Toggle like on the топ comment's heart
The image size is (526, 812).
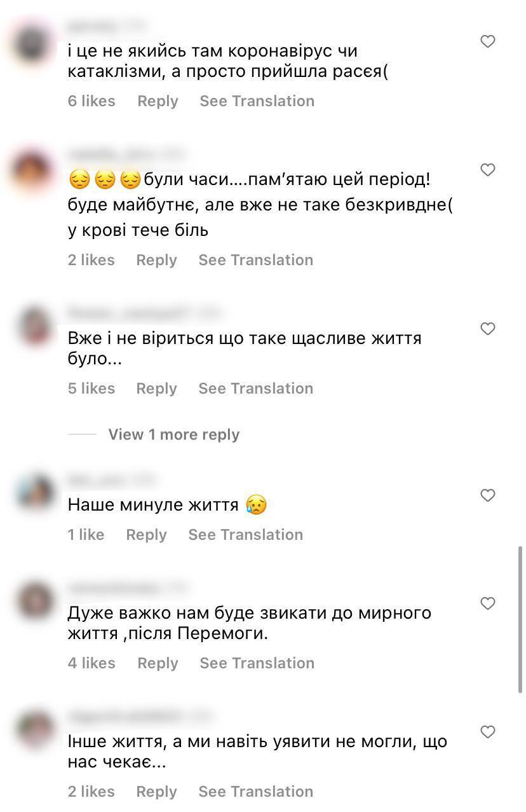[487, 41]
